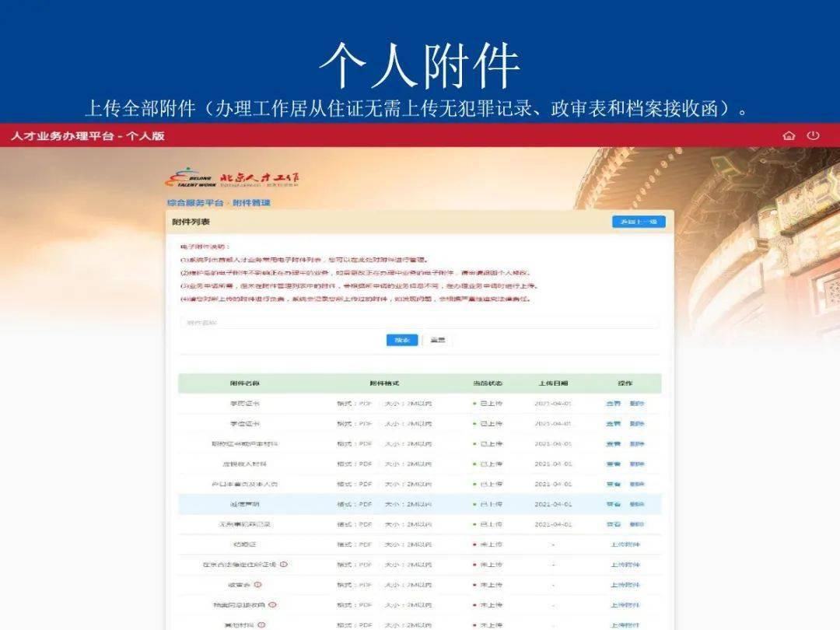
Task: Click the power logout icon
Action: (x=814, y=135)
